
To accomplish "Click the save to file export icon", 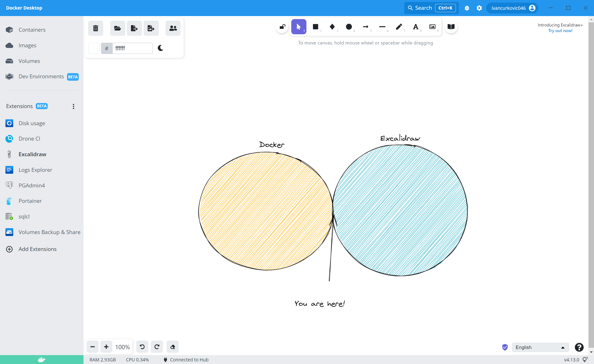I will pyautogui.click(x=134, y=28).
